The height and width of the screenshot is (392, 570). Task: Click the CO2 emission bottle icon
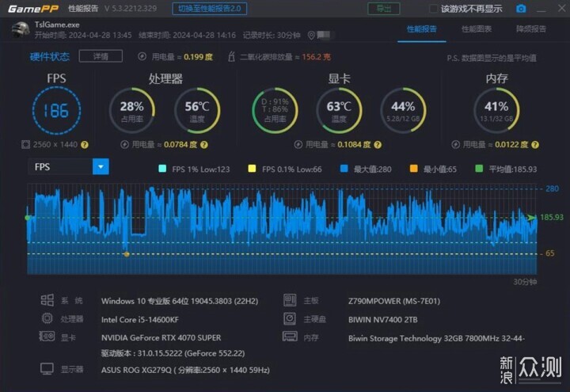click(231, 56)
